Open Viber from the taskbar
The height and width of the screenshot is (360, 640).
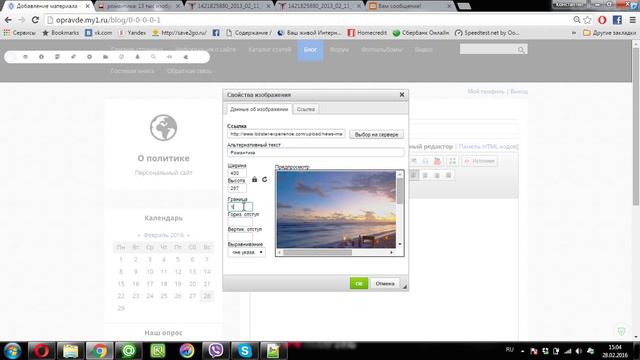[x=216, y=351]
